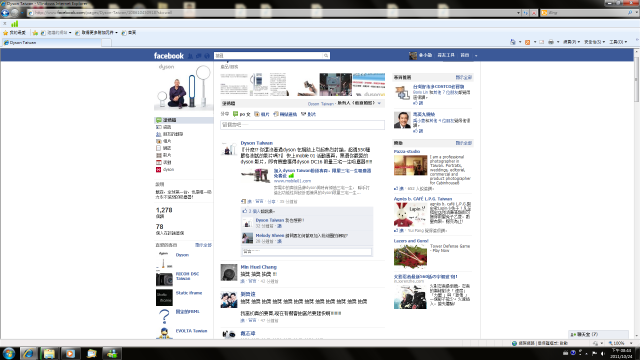Open Melody Sheen commenter name link
The width and height of the screenshot is (640, 360).
[x=269, y=236]
